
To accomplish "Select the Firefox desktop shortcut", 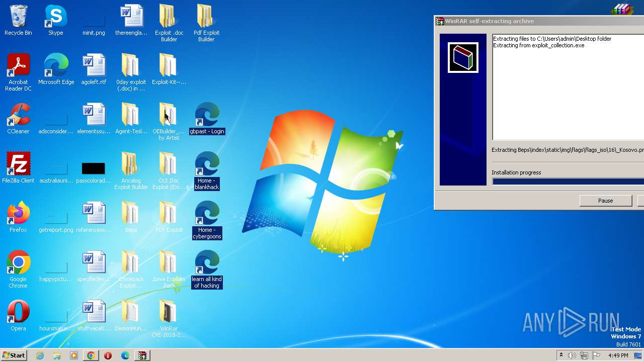I will point(18,218).
